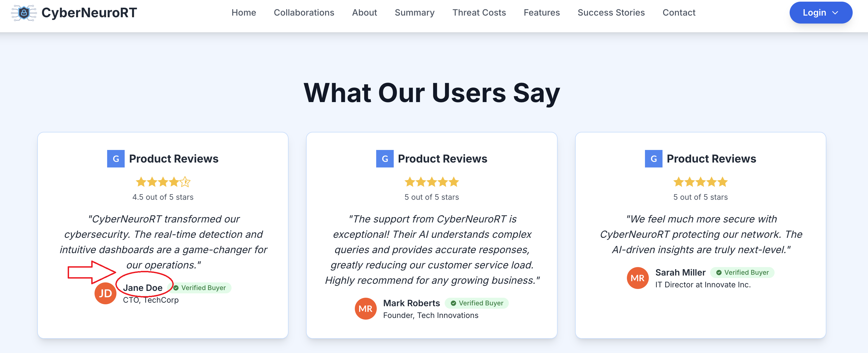Click the JD avatar for Jane Doe

pos(105,293)
